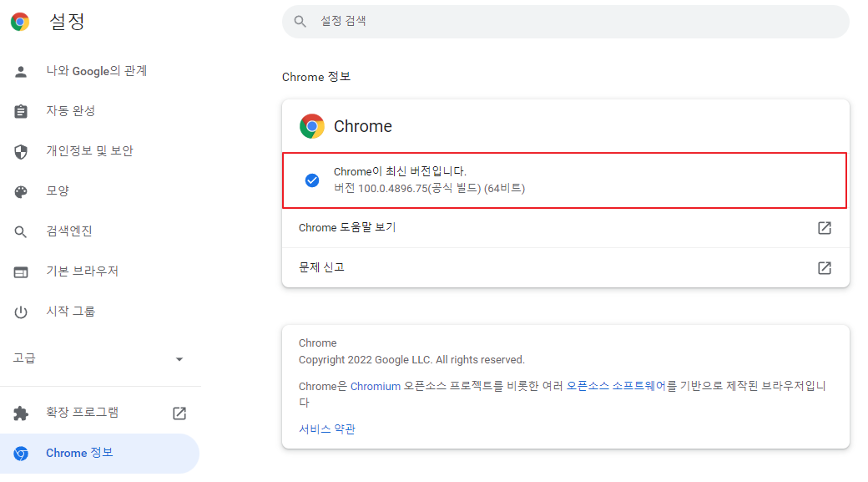This screenshot has width=868, height=482.
Task: Open the 문제 신고 row
Action: pyautogui.click(x=565, y=267)
